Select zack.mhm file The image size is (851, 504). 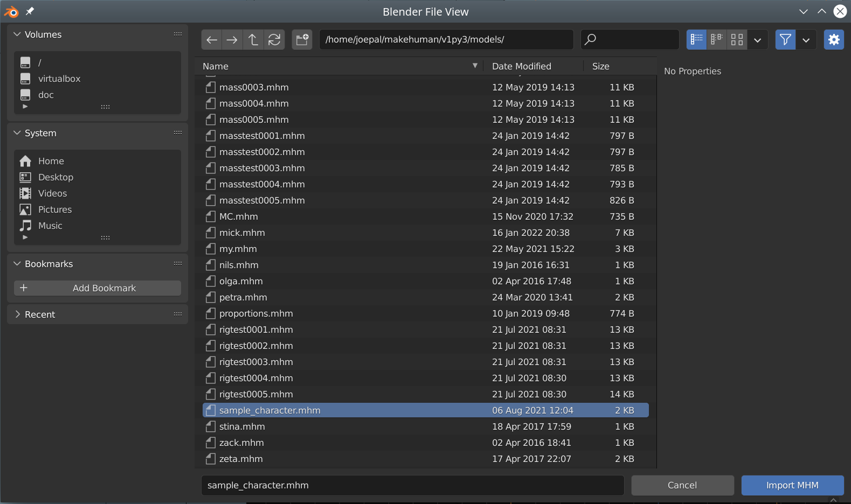426,443
